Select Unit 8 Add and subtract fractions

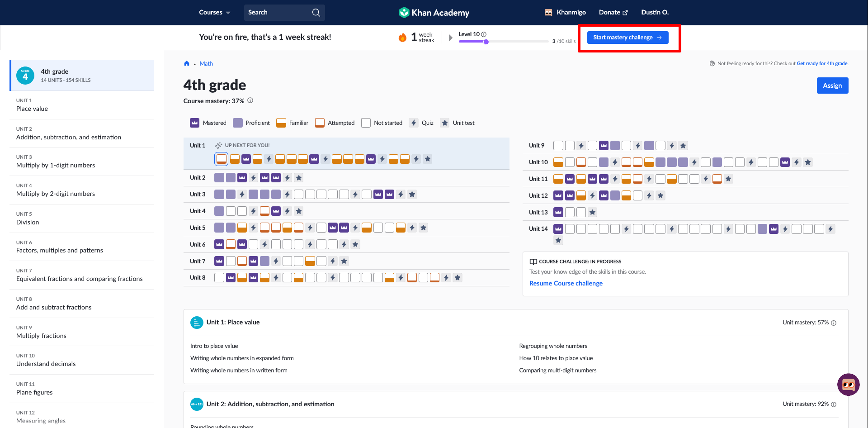pos(82,304)
